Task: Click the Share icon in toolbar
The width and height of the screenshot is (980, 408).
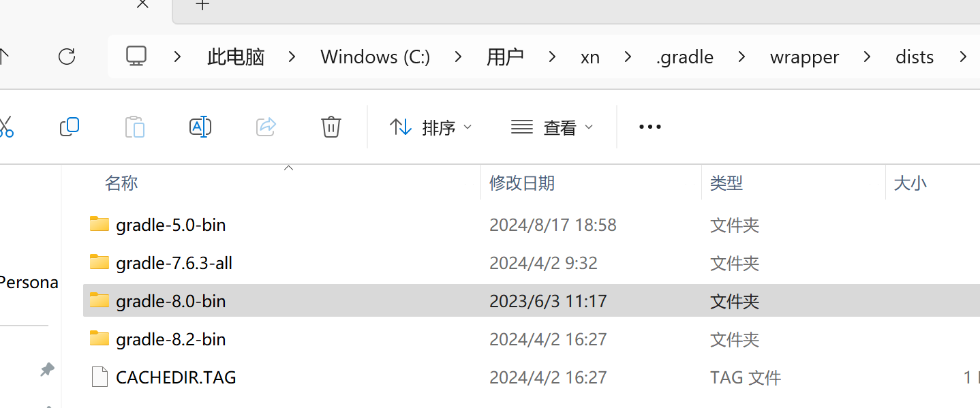Action: click(266, 127)
